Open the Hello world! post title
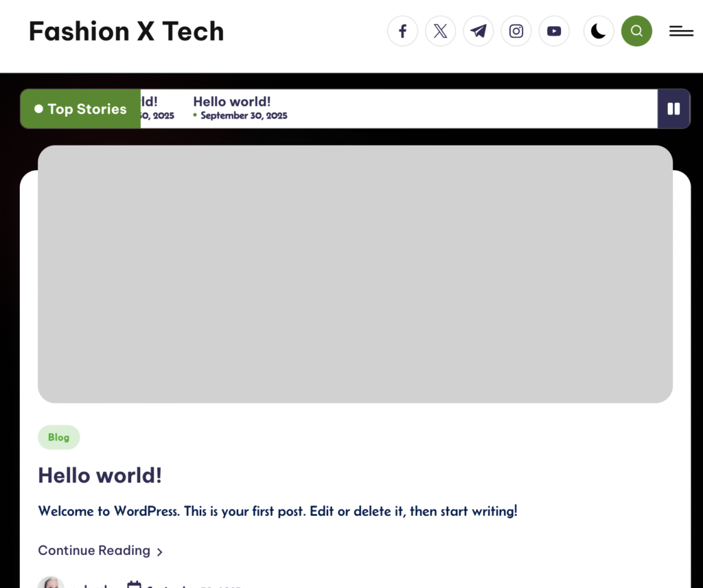The height and width of the screenshot is (588, 703). (x=100, y=475)
